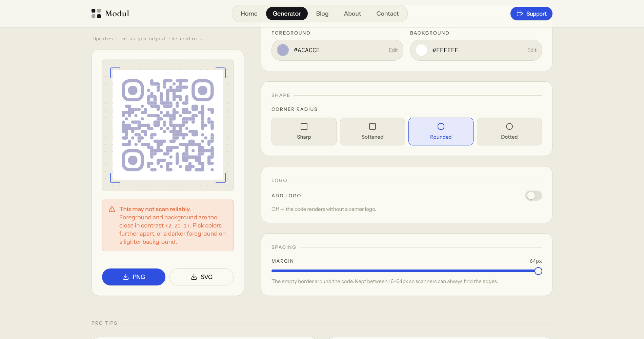Click the warning triangle icon in the alert

112,209
